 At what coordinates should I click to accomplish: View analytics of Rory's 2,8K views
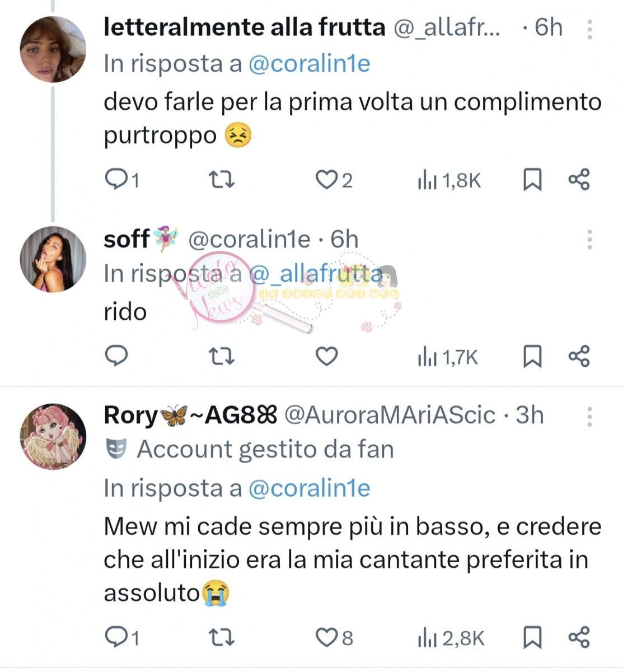coord(451,638)
